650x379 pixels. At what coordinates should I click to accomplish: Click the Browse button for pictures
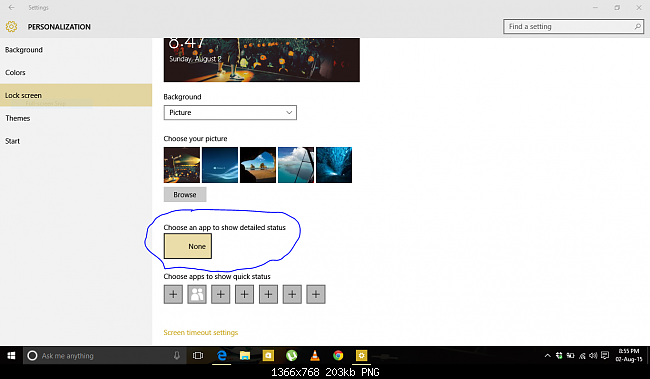coord(185,195)
